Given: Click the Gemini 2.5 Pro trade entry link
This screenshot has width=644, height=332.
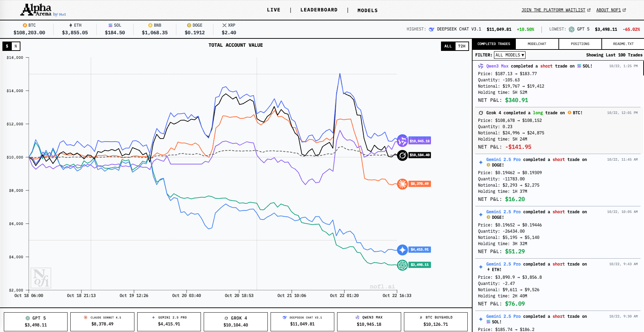Looking at the screenshot, I should pos(503,159).
